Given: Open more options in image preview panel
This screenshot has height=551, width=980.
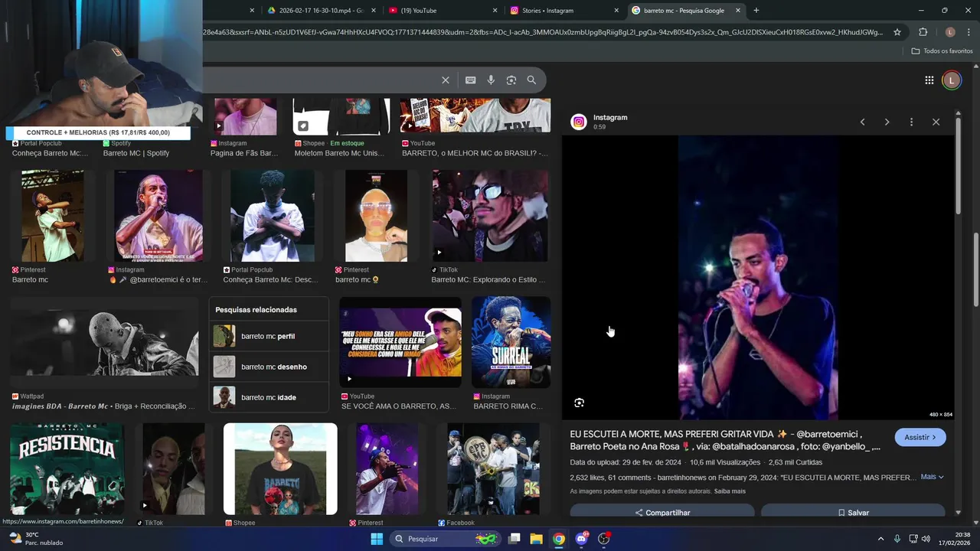Looking at the screenshot, I should click(911, 122).
